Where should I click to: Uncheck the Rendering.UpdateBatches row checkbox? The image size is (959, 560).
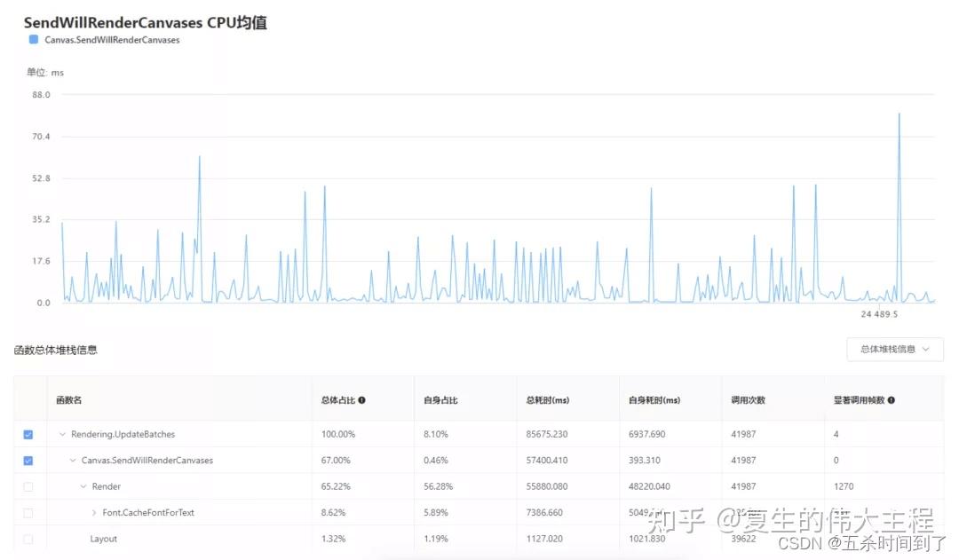[x=28, y=434]
